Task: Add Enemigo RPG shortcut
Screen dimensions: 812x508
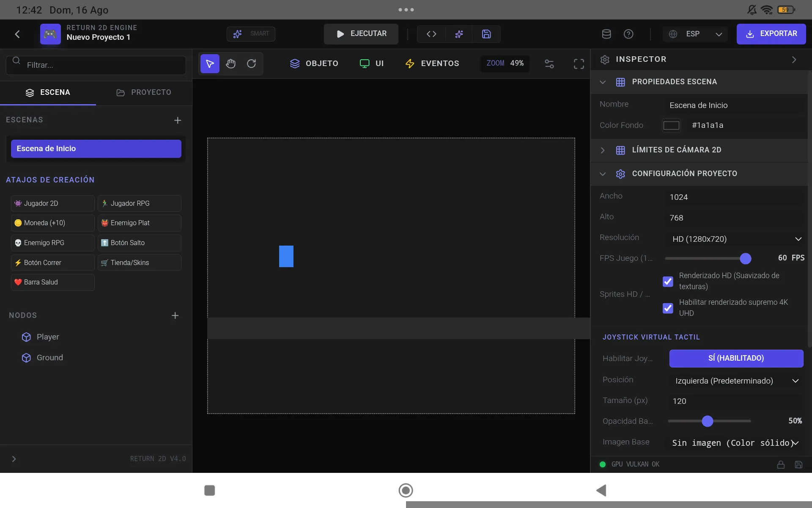Action: click(52, 243)
